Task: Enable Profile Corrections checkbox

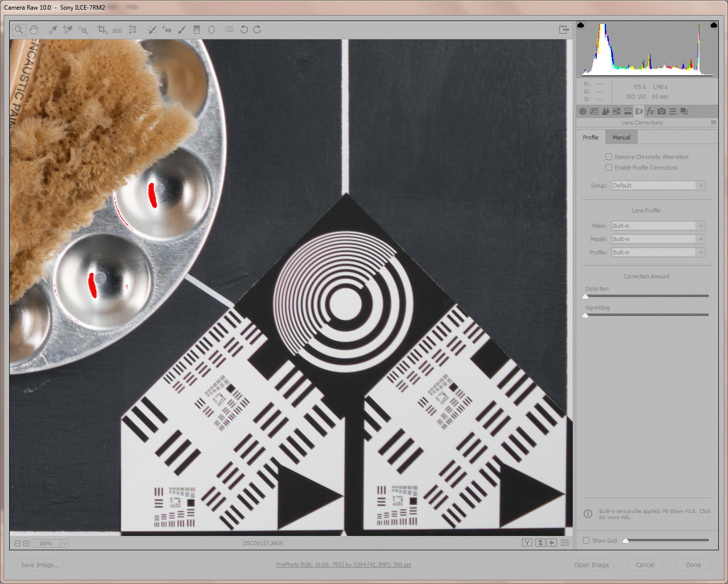Action: pos(608,168)
